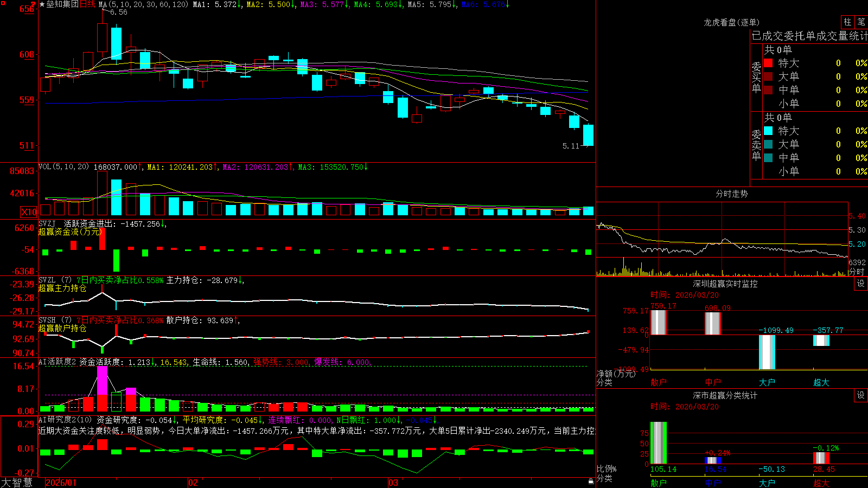Open 设 settings for 深市超赢分类统计
The image size is (868, 488).
pos(861,395)
